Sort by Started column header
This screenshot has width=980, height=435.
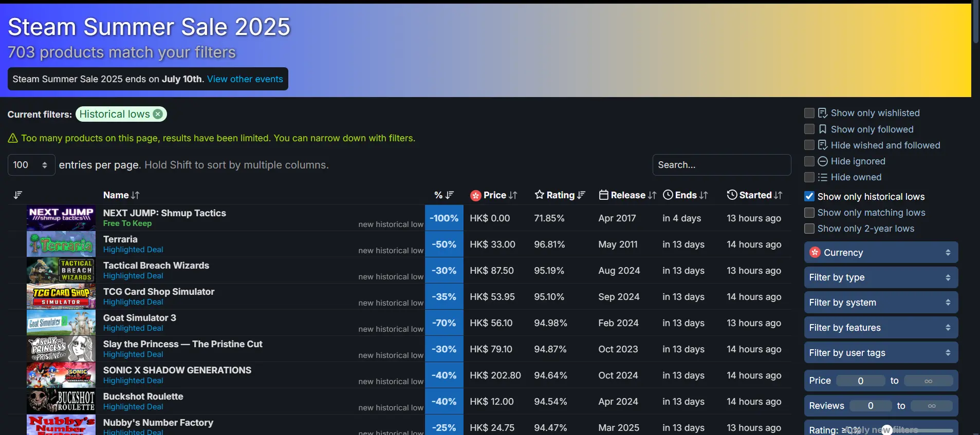pyautogui.click(x=755, y=195)
